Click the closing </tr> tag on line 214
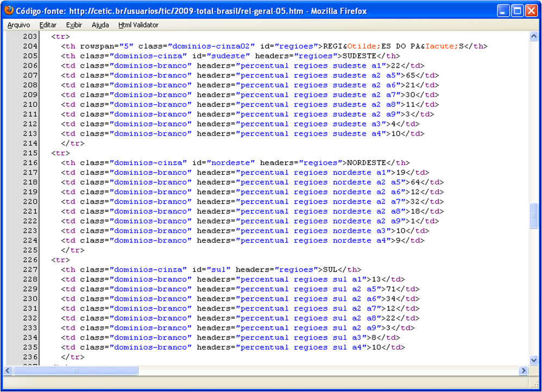Viewport: 542px width, 392px height. [73, 143]
